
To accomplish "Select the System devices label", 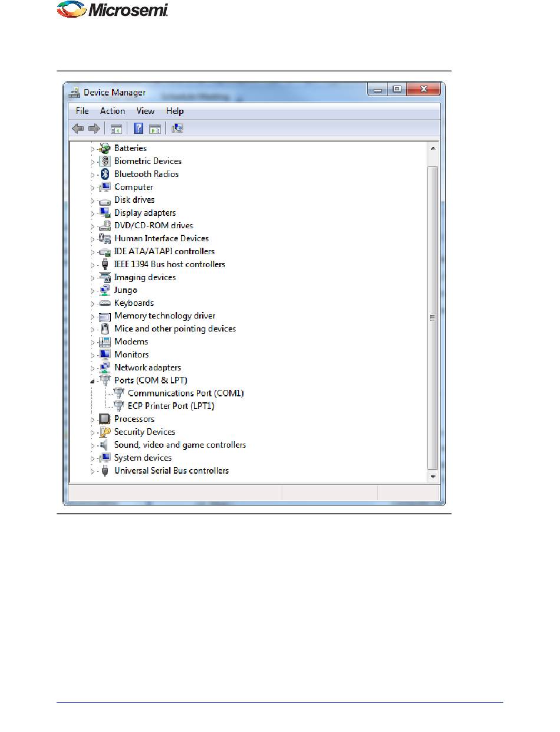I will click(x=143, y=458).
